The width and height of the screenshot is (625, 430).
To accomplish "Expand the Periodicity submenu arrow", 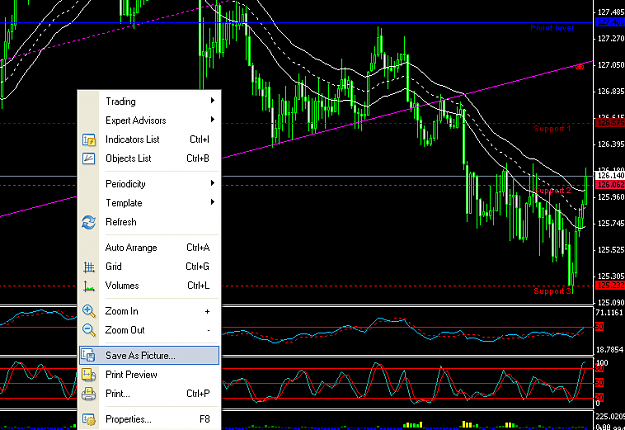I will [212, 183].
